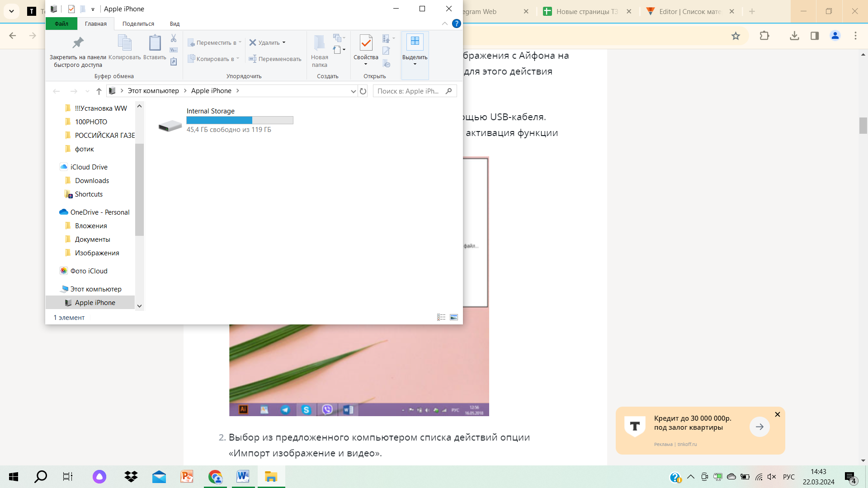This screenshot has height=488, width=868.
Task: Refresh the Apple iPhone folder view
Action: (363, 91)
